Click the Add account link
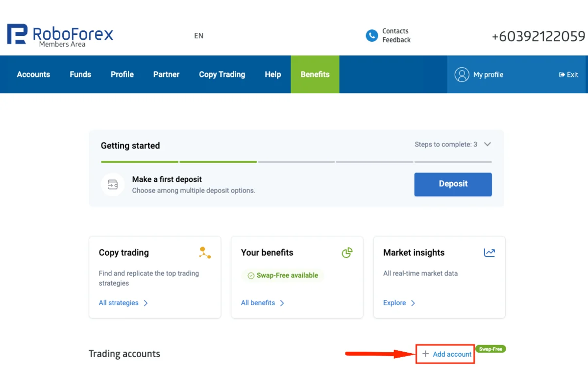 [452, 354]
